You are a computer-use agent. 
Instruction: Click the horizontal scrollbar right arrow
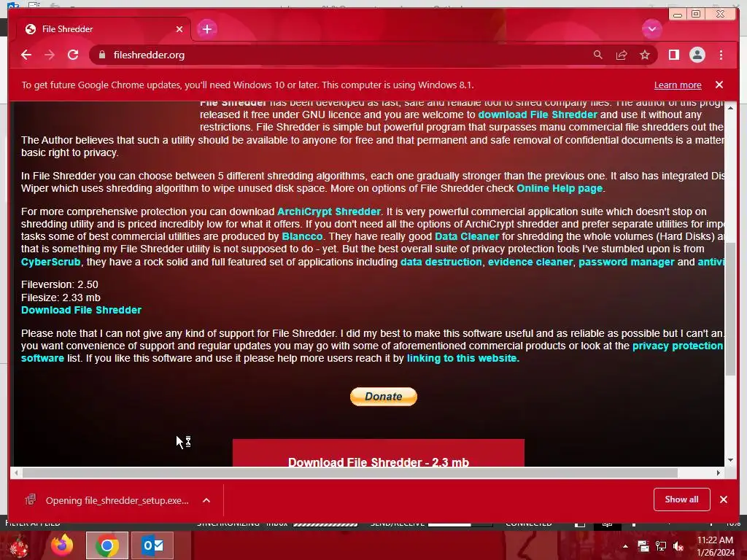(719, 472)
